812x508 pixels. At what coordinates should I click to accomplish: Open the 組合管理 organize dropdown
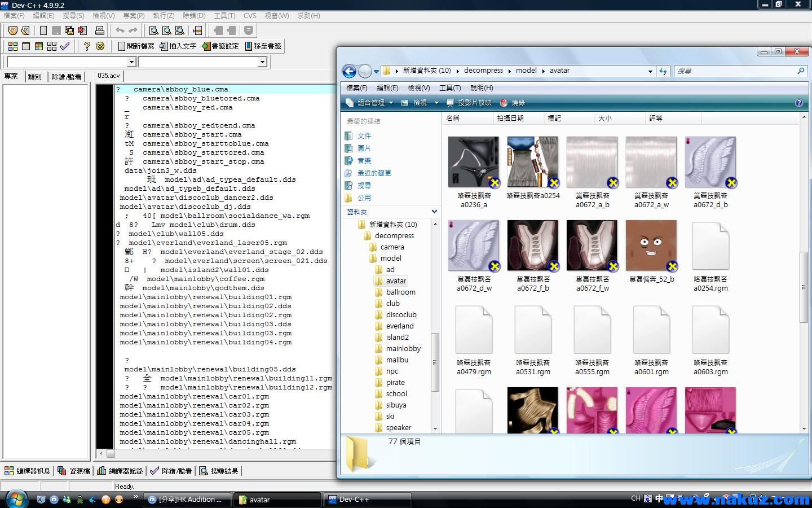370,103
